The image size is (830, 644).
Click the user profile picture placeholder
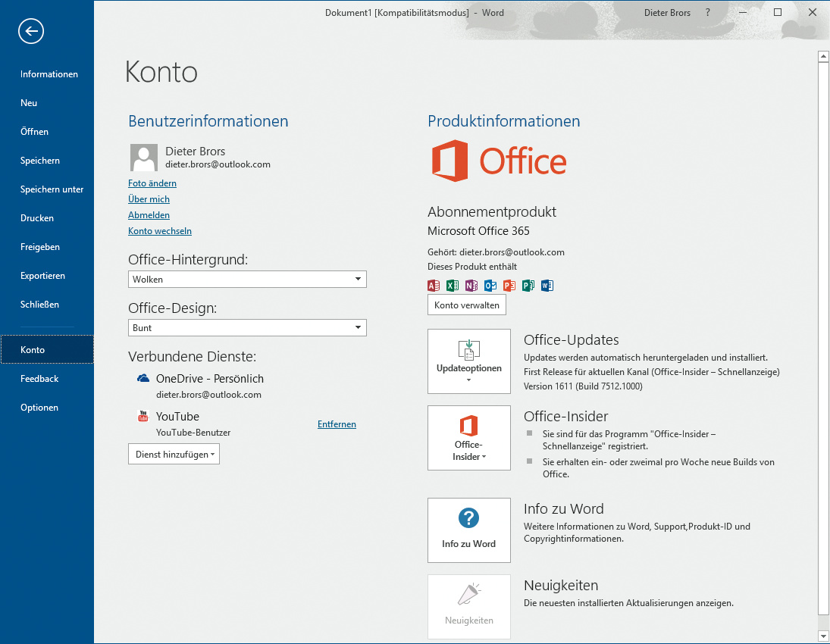coord(144,158)
